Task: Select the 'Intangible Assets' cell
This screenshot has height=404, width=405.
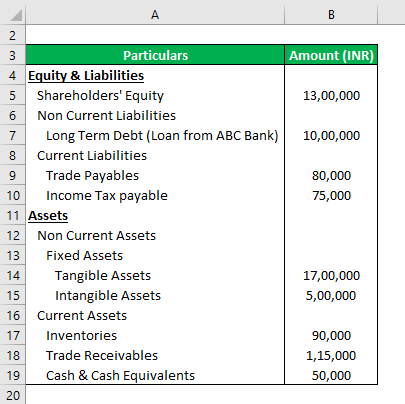Action: (155, 295)
